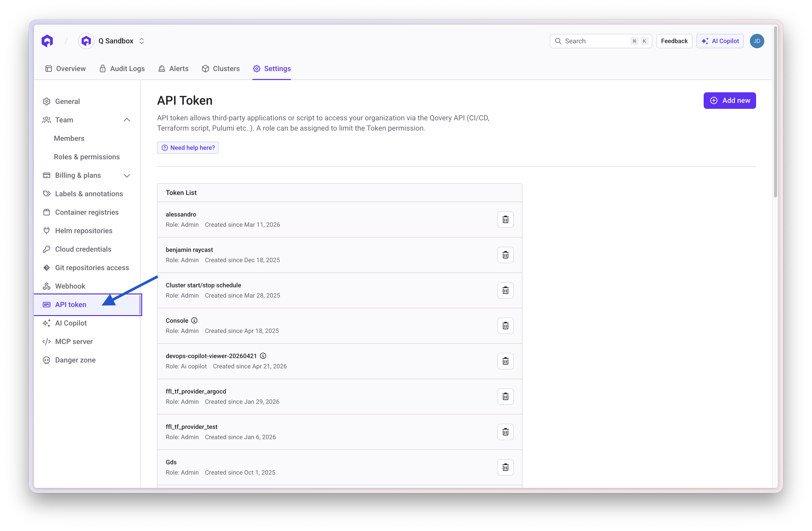The height and width of the screenshot is (531, 812).
Task: Click the General gear icon
Action: 46,101
